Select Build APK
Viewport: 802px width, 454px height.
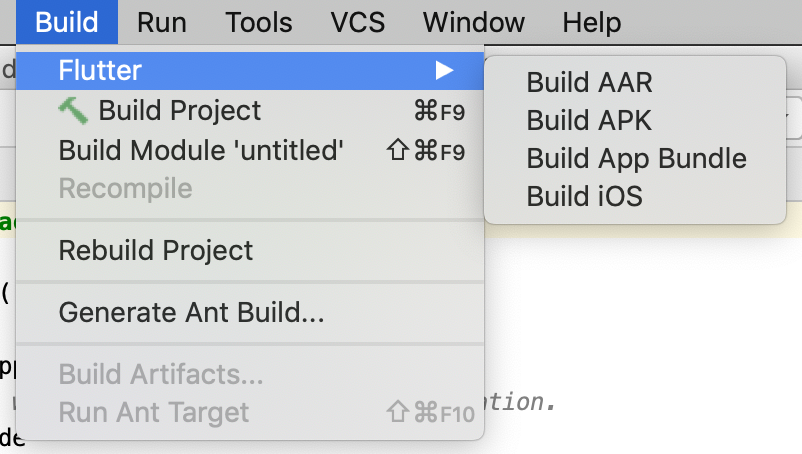[589, 120]
